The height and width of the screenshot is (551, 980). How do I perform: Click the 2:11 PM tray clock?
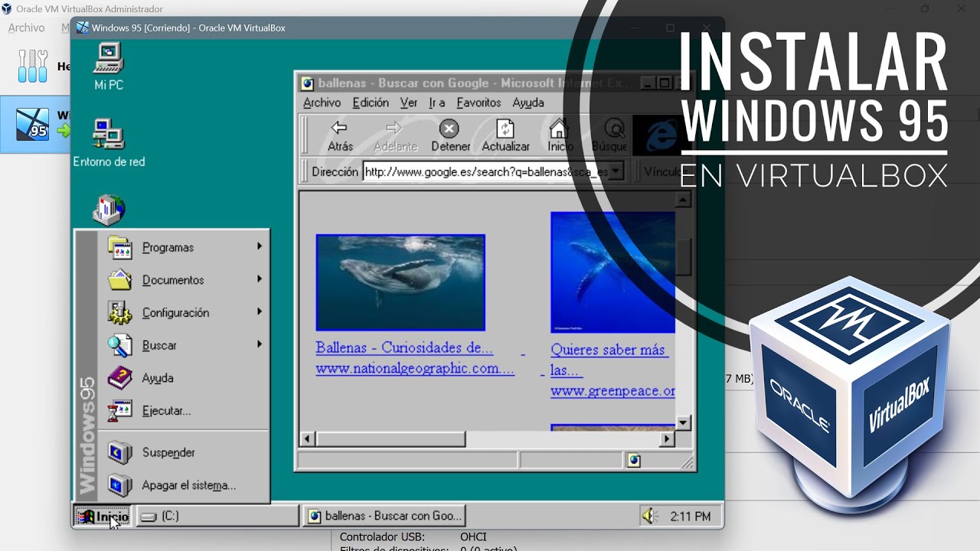690,517
